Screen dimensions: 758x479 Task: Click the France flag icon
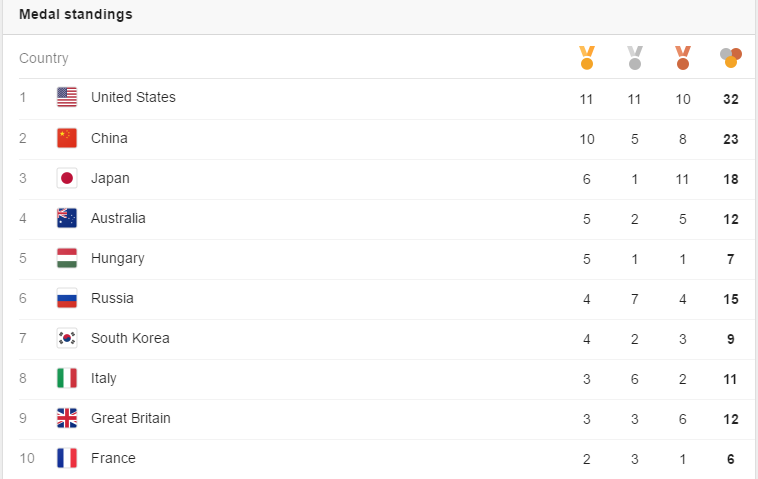click(x=67, y=458)
